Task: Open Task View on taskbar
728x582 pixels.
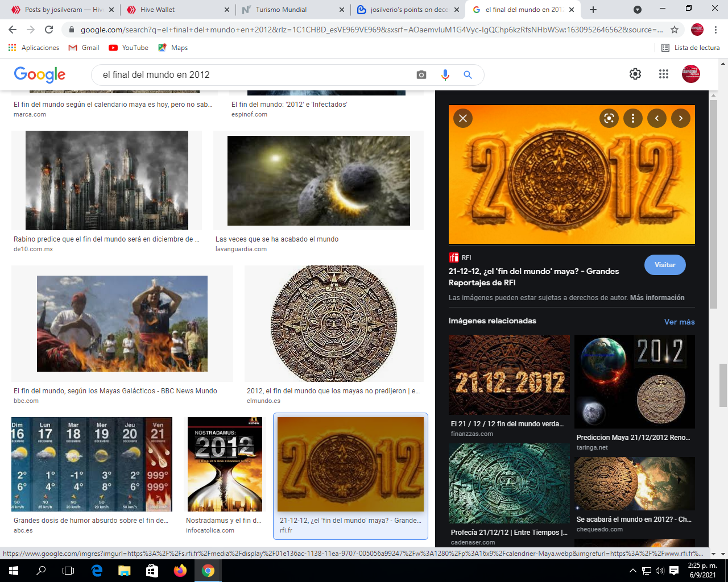Action: point(68,571)
